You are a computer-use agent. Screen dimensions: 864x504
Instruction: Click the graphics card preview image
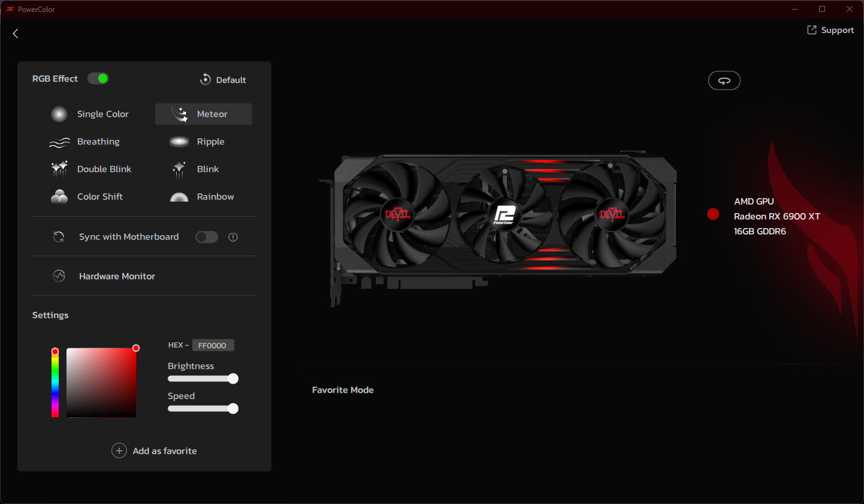point(499,230)
